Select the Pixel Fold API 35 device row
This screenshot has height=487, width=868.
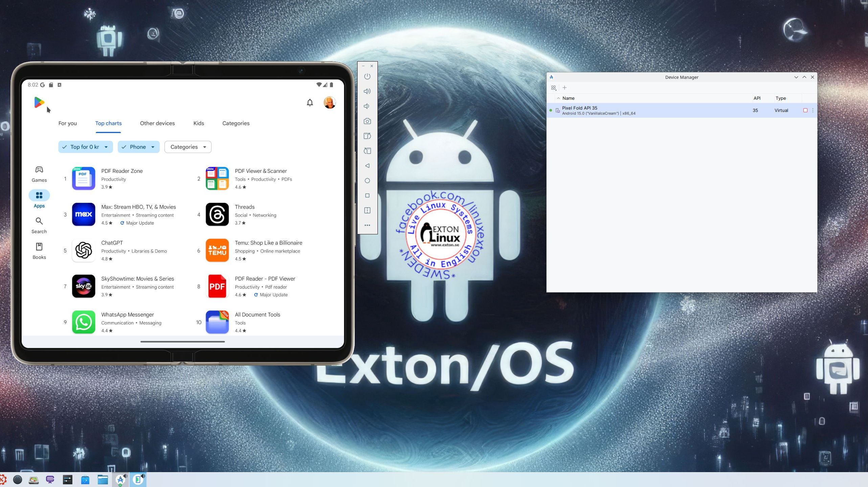pyautogui.click(x=682, y=110)
